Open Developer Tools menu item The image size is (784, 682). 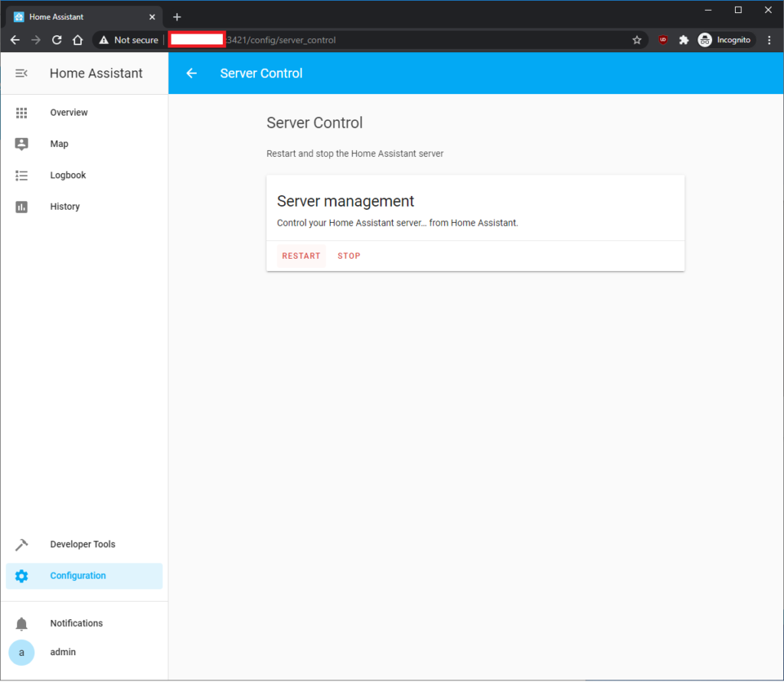84,544
